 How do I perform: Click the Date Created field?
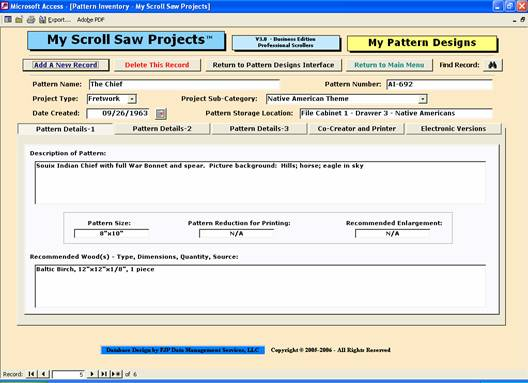[x=118, y=114]
